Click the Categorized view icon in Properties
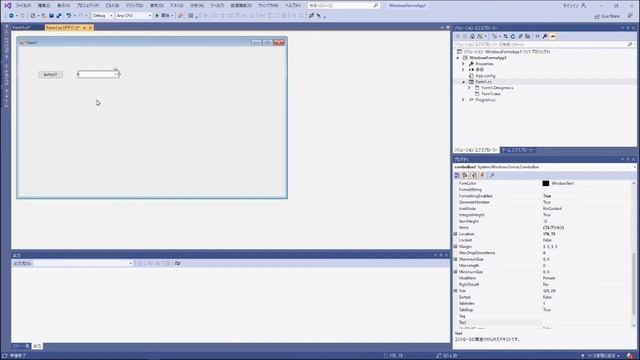The height and width of the screenshot is (360, 640). click(457, 175)
